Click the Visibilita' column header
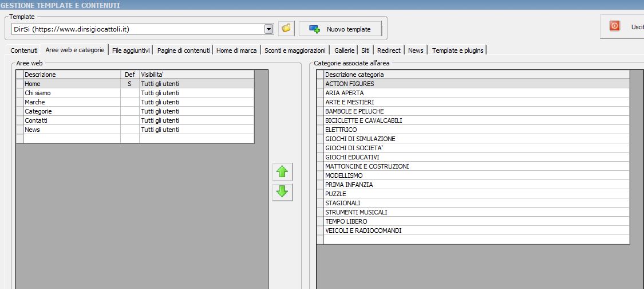Viewport: 644px width, 289px height. (x=197, y=75)
